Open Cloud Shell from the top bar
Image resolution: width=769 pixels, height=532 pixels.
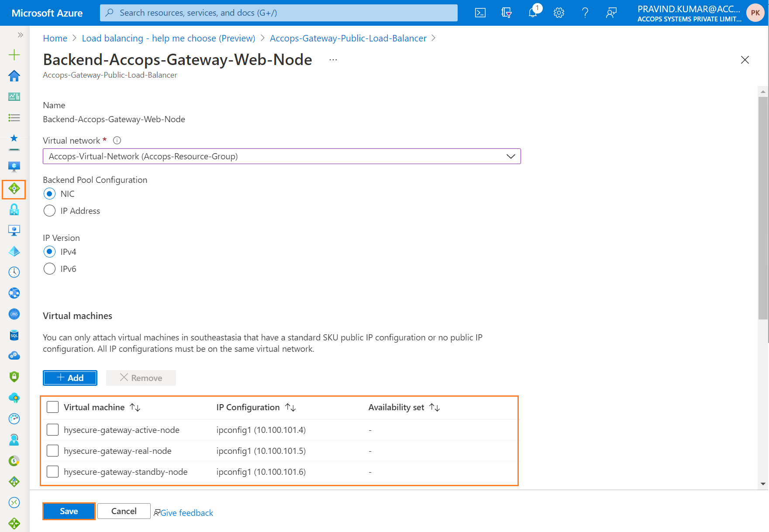tap(480, 13)
